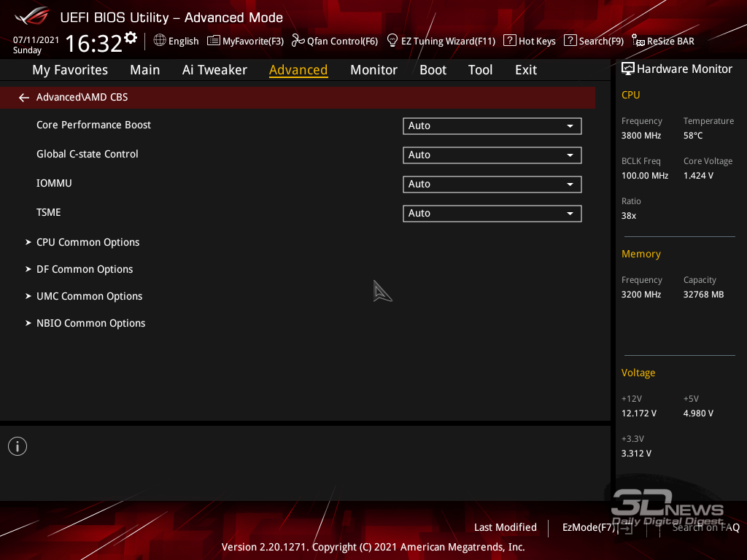The height and width of the screenshot is (560, 747).
Task: View Last Modified settings
Action: [505, 528]
